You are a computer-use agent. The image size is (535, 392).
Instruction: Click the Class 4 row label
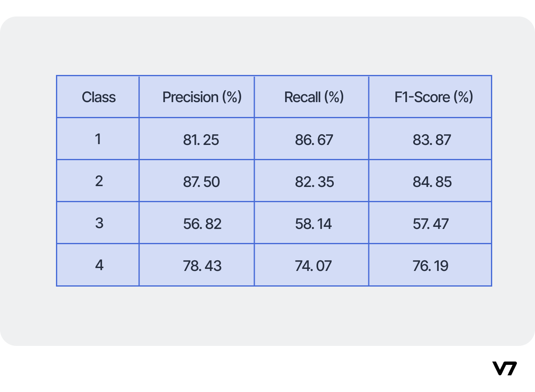point(99,265)
